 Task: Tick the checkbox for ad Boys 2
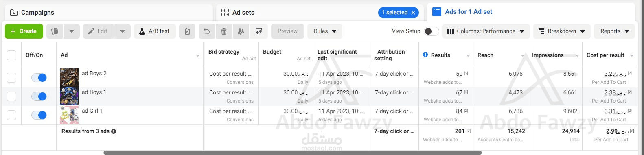11,78
